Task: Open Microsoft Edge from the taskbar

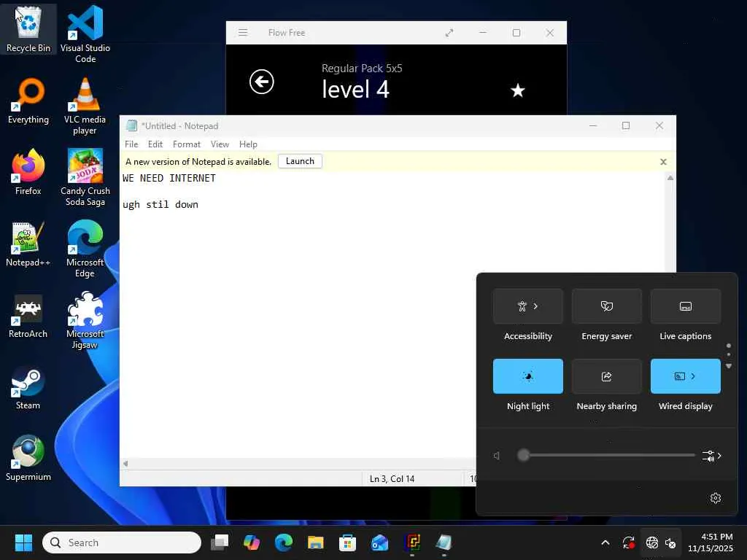Action: (284, 542)
